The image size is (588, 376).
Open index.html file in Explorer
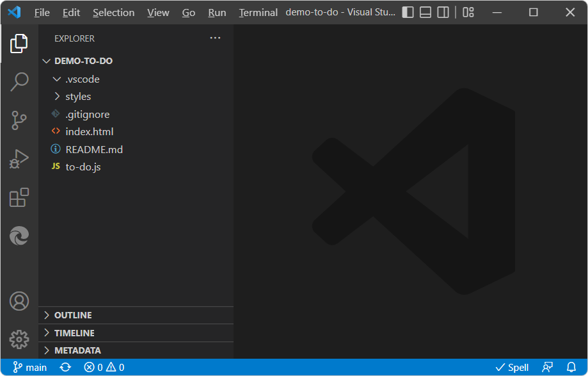pyautogui.click(x=89, y=132)
